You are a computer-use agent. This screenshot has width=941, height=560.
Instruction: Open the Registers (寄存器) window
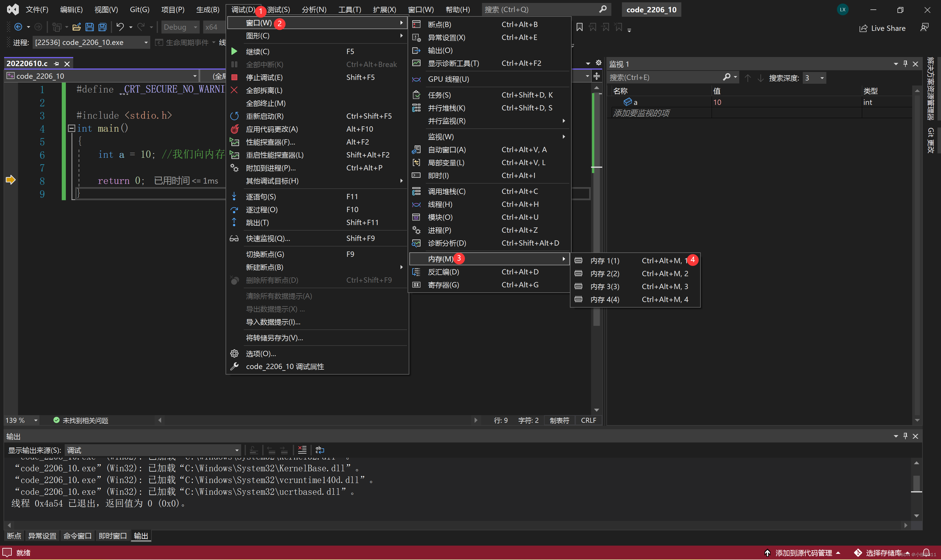[x=443, y=285]
